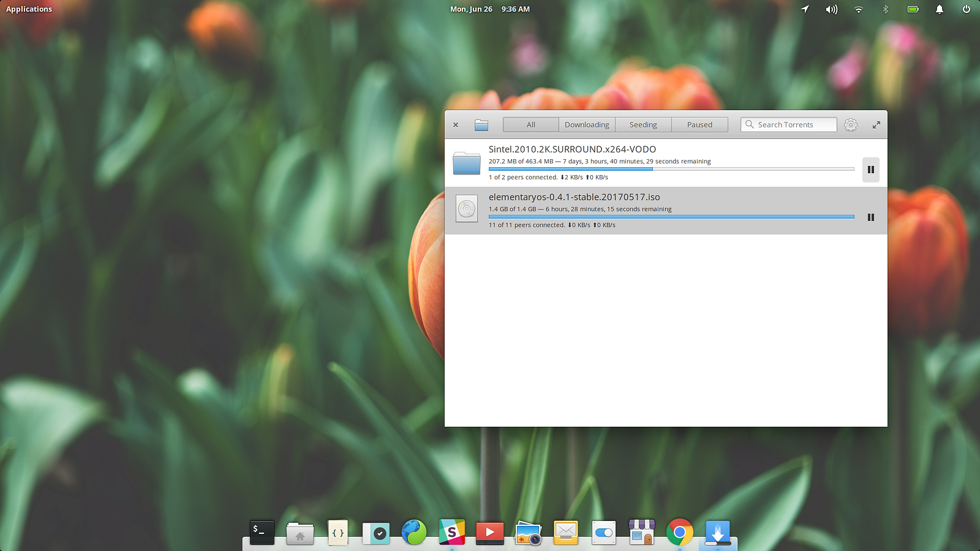Click the elementaryos disc image icon
This screenshot has width=980, height=551.
pos(467,209)
